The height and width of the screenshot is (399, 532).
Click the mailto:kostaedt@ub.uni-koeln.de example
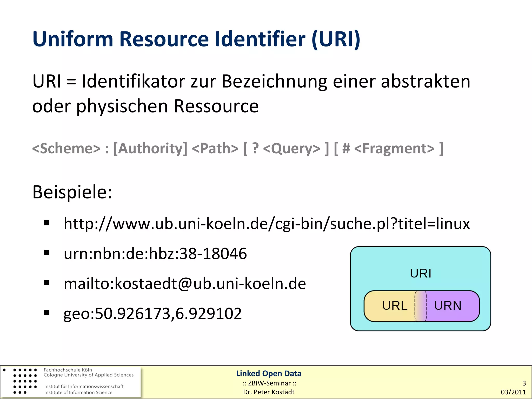(x=185, y=283)
